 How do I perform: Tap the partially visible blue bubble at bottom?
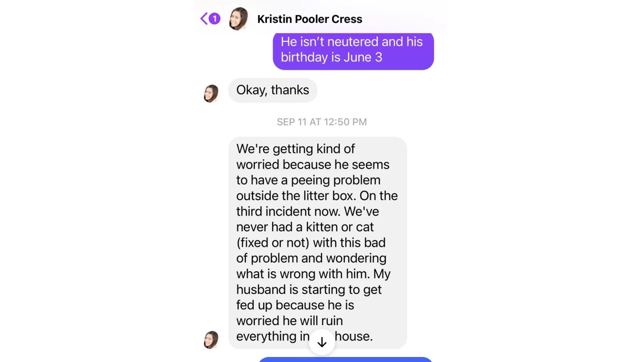coord(346,359)
